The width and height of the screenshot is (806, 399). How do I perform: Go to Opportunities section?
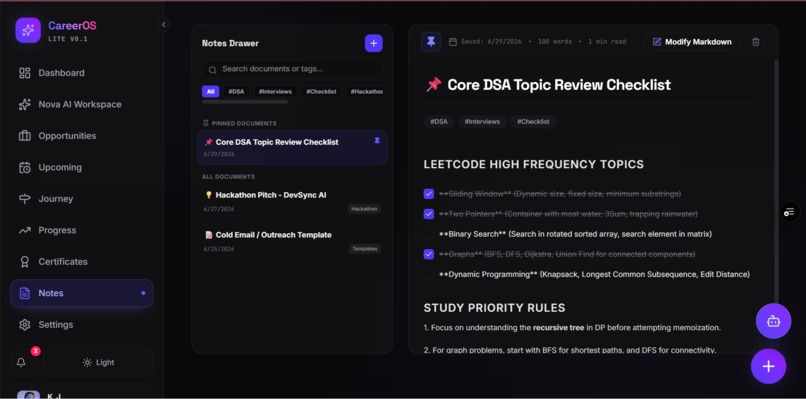click(x=82, y=136)
